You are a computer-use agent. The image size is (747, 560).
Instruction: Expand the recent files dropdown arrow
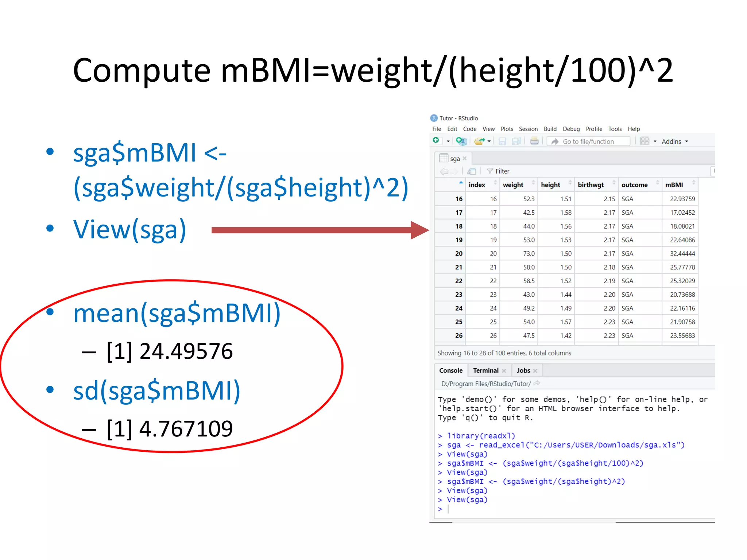click(489, 141)
